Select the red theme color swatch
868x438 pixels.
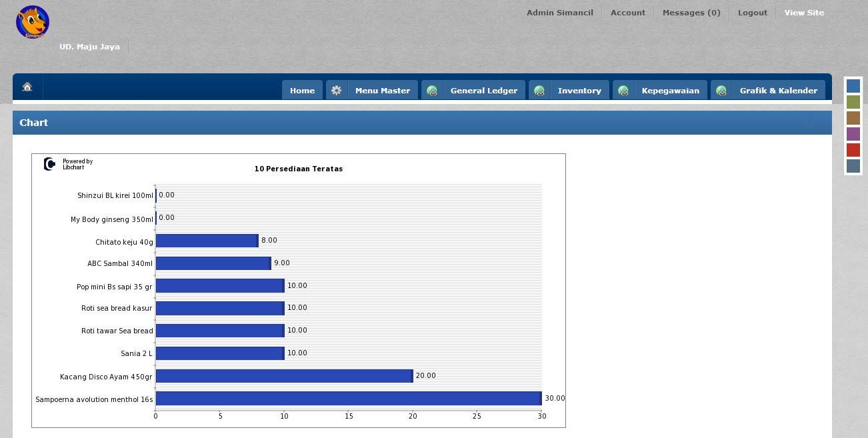point(853,150)
